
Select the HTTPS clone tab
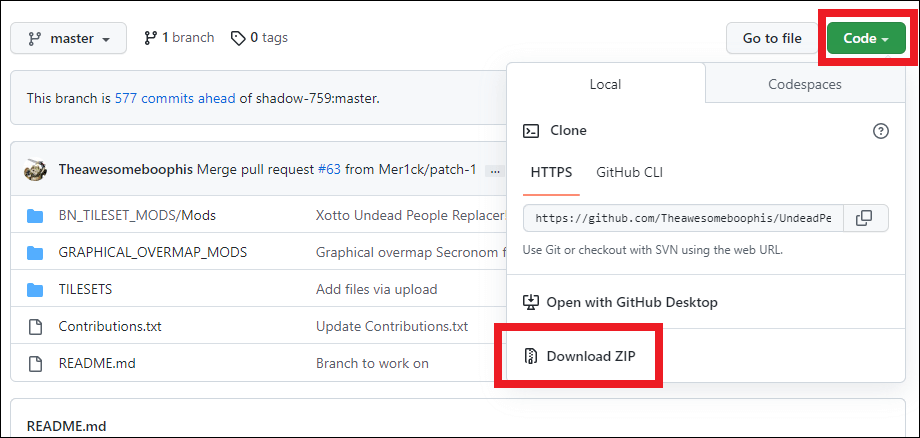[x=551, y=172]
